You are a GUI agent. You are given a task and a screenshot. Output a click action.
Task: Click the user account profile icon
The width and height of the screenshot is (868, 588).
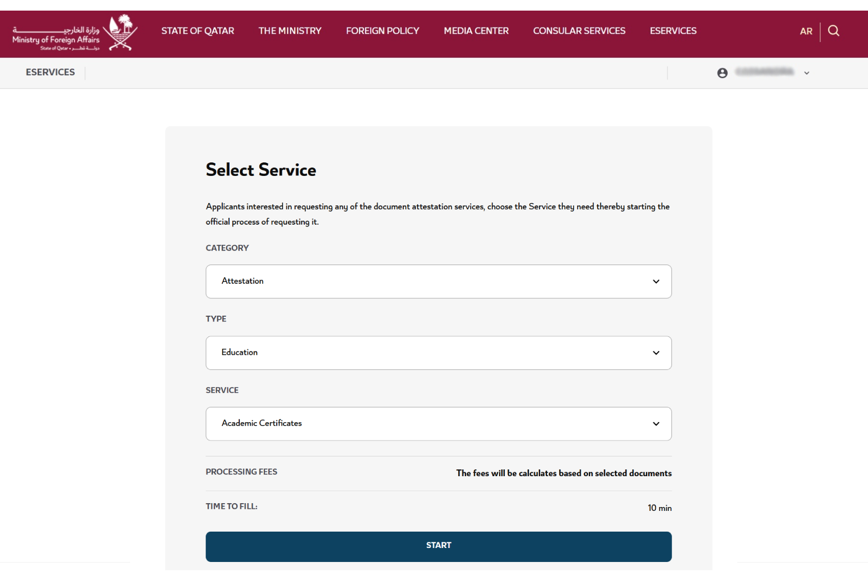tap(722, 73)
